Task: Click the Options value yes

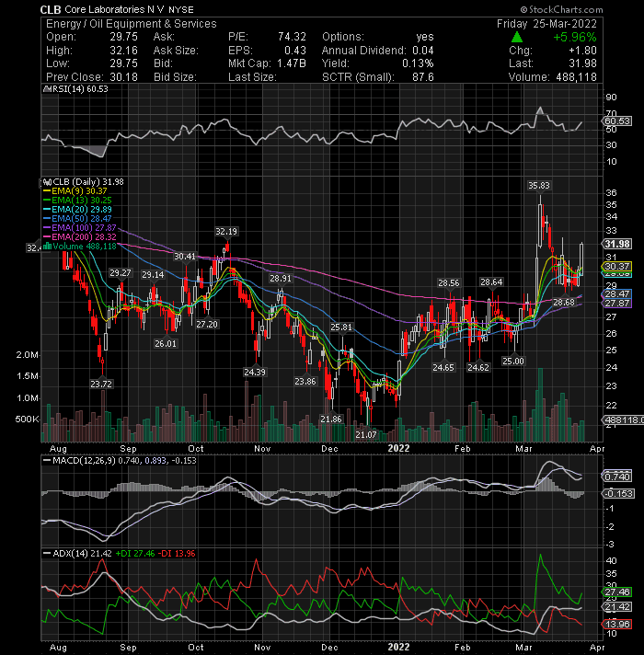Action: pyautogui.click(x=425, y=37)
